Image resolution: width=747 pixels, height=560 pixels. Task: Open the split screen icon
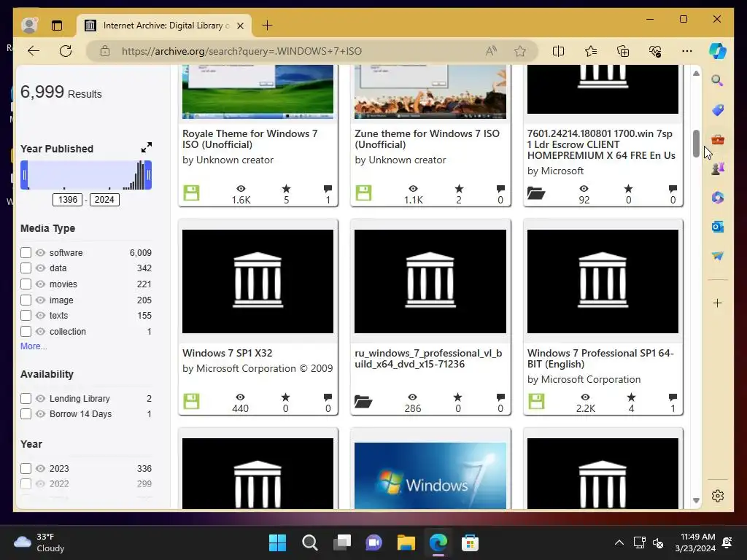[x=558, y=51]
